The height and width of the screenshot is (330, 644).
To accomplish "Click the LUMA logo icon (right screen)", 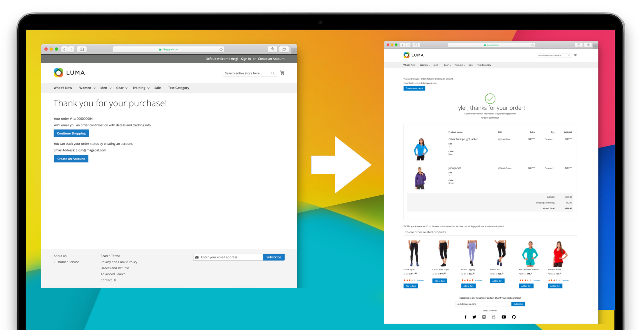I will [x=406, y=55].
